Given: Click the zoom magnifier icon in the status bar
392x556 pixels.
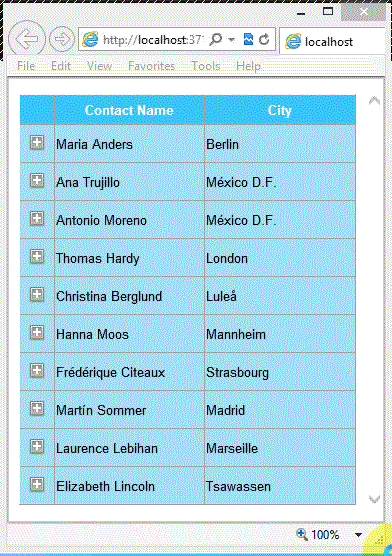Looking at the screenshot, I should [302, 534].
